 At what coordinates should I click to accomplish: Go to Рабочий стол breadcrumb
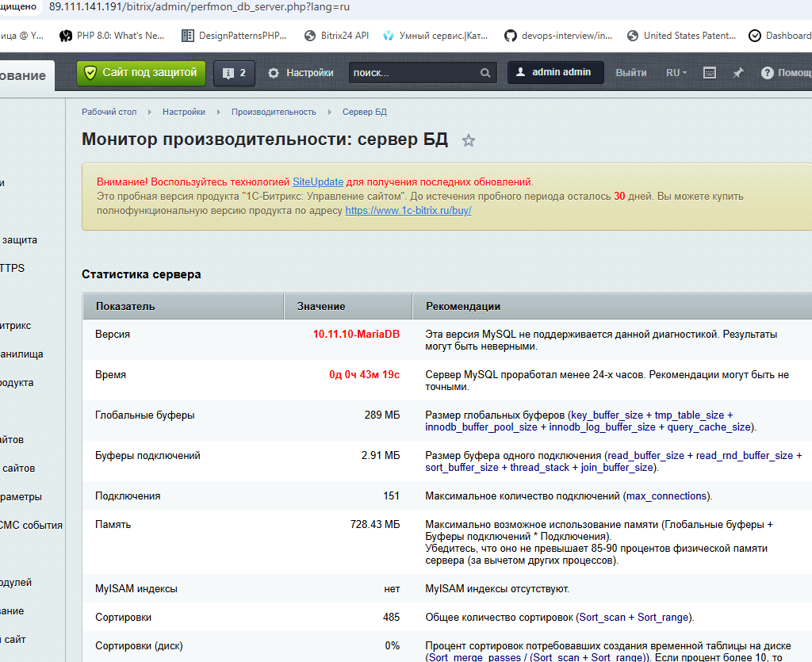coord(109,112)
